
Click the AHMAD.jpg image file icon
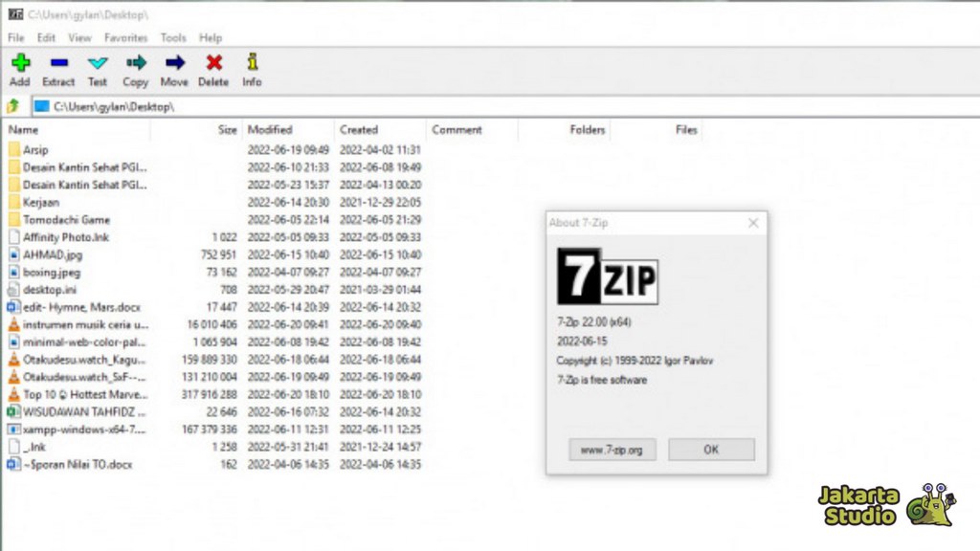coord(13,254)
